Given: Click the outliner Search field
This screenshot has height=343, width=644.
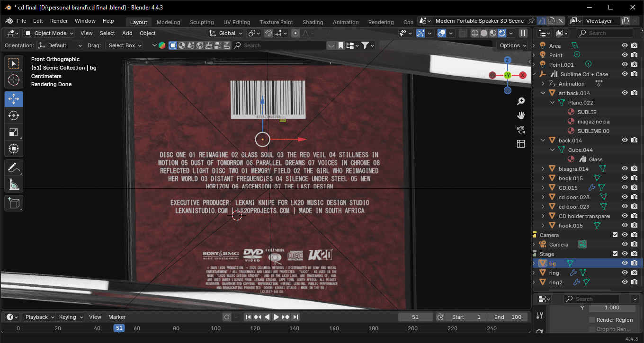Looking at the screenshot, I should click(x=605, y=33).
